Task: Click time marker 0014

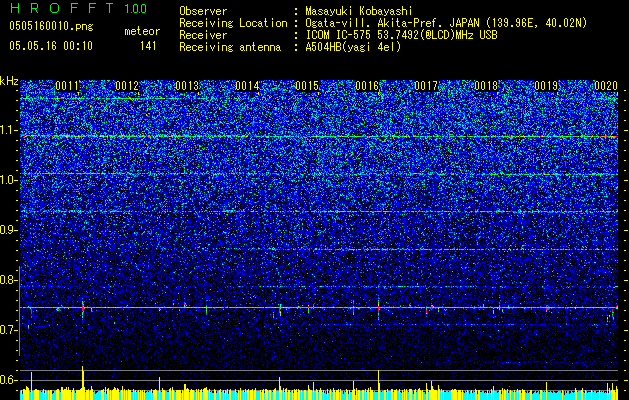Action: [x=247, y=86]
